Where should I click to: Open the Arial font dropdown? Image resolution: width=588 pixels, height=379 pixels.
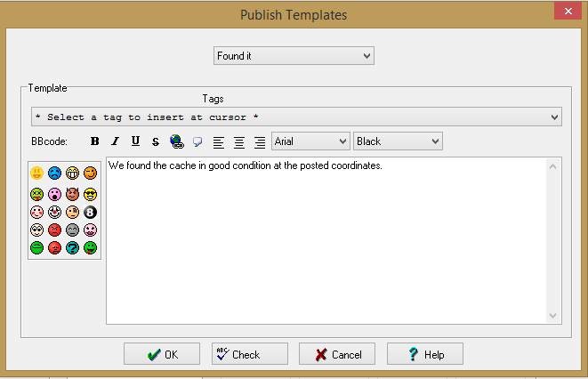[310, 141]
